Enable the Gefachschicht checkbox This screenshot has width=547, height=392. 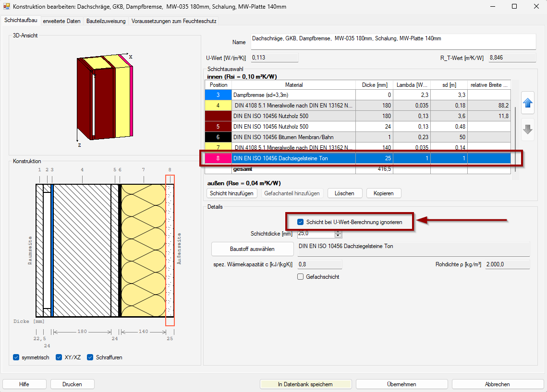pos(301,277)
